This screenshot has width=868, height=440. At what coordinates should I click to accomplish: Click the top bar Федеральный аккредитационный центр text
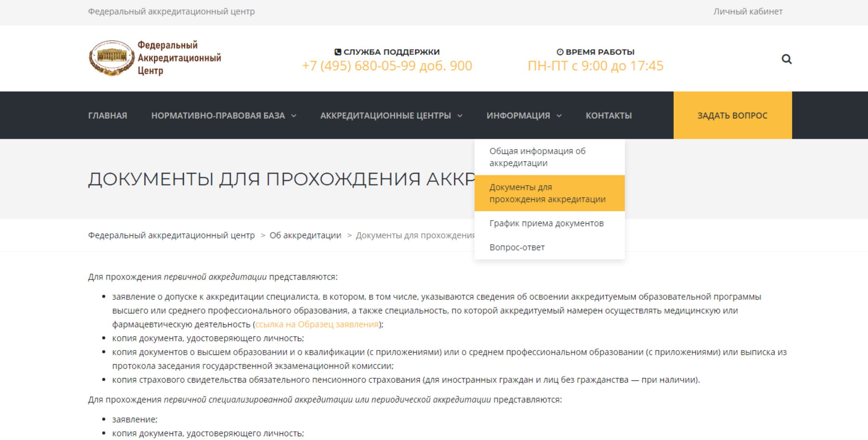click(171, 12)
